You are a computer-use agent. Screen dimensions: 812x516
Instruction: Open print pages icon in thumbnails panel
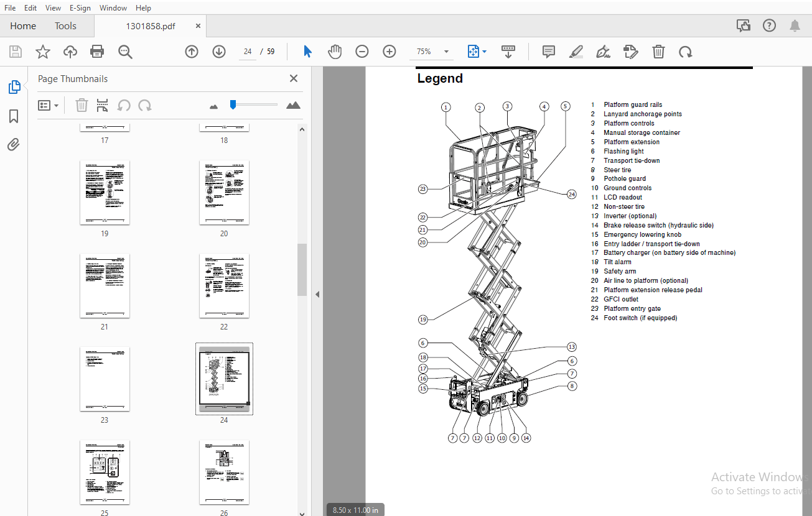click(x=103, y=105)
